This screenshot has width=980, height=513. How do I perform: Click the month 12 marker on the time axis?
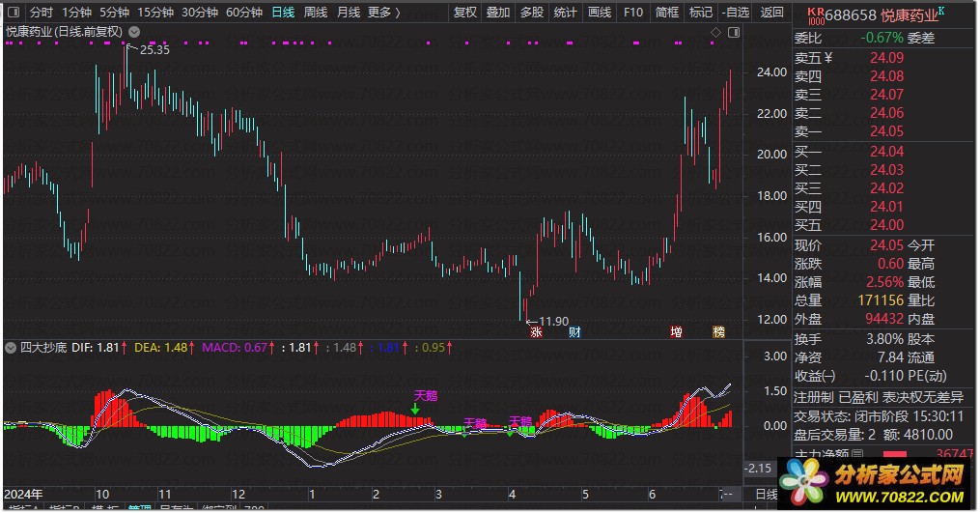(238, 495)
